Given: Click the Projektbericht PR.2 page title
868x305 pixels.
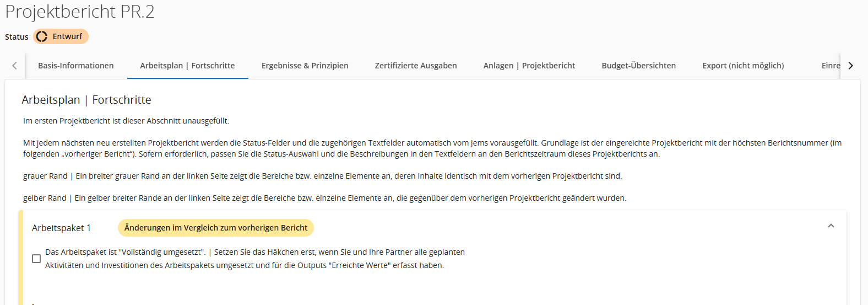Looking at the screenshot, I should coord(80,12).
